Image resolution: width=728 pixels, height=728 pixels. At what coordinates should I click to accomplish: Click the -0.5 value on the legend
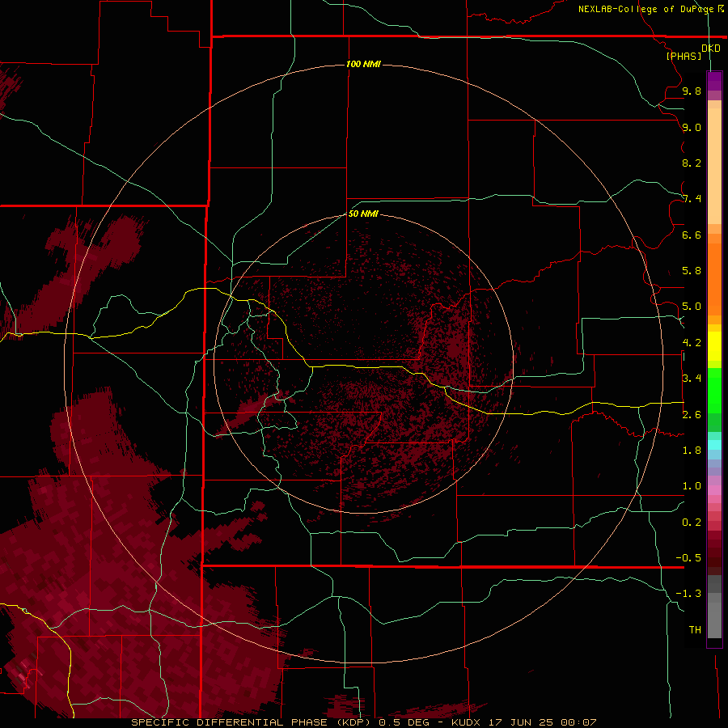pyautogui.click(x=688, y=558)
